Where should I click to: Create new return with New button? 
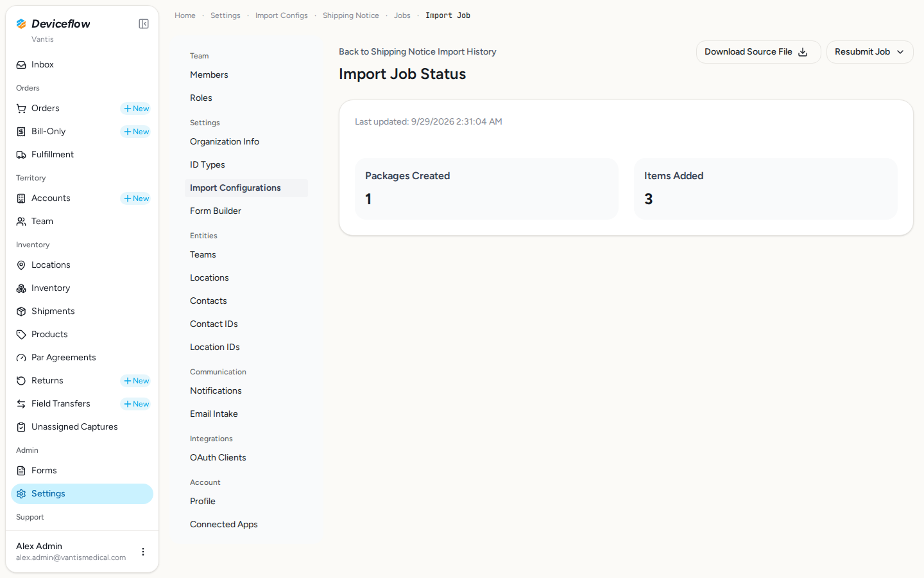(136, 381)
